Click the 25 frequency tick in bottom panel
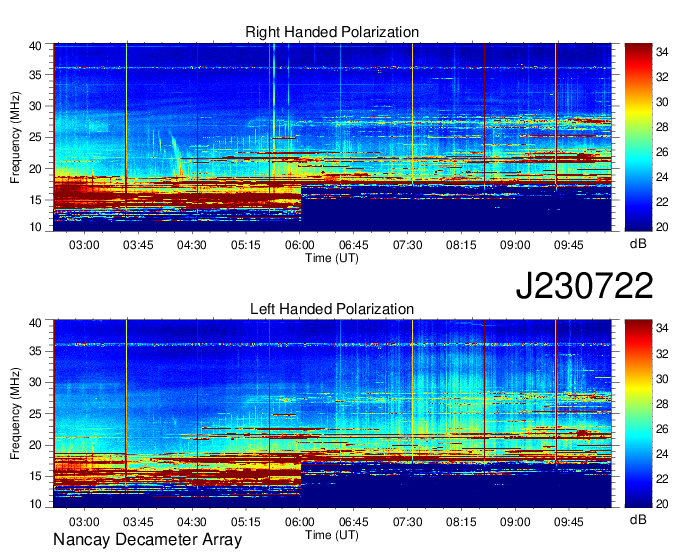Image resolution: width=680 pixels, height=552 pixels. (36, 414)
